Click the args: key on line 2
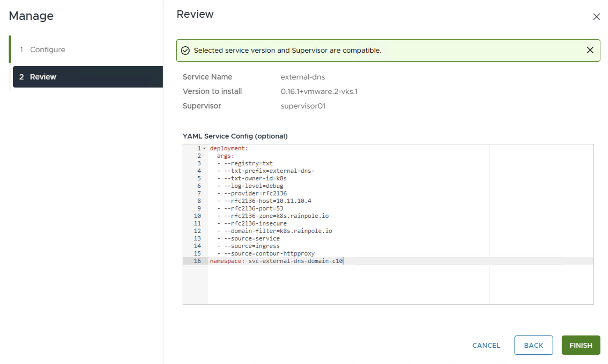Image resolution: width=608 pixels, height=364 pixels. coord(225,156)
